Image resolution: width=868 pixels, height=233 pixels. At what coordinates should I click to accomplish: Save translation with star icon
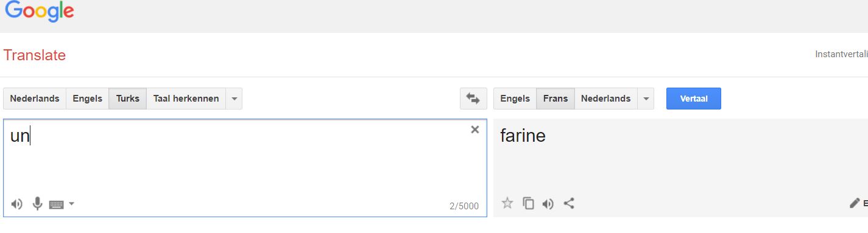point(507,203)
